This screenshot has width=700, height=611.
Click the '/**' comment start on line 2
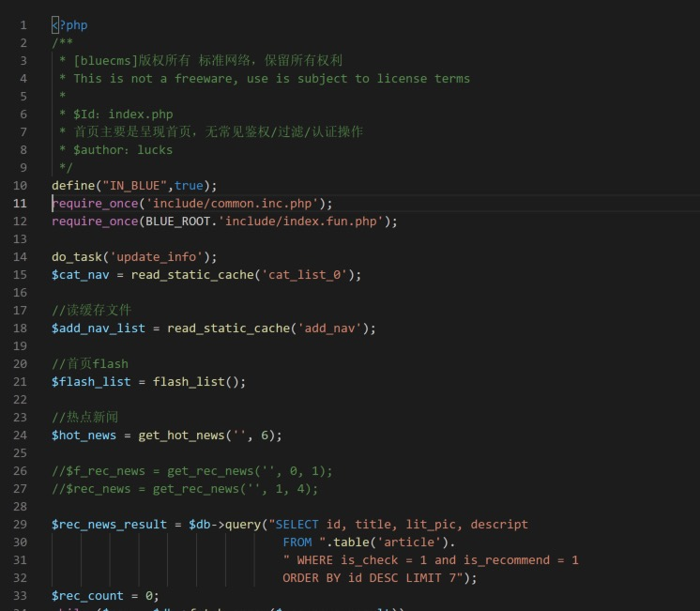click(62, 42)
